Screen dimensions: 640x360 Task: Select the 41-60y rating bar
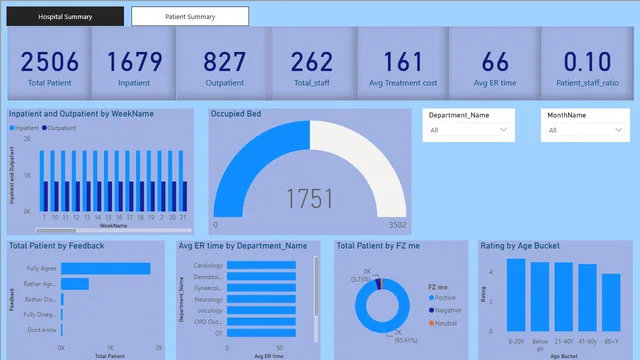(587, 298)
